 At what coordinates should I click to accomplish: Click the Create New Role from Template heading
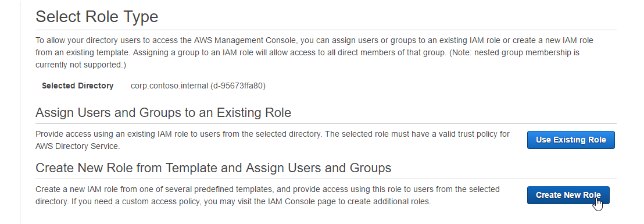click(213, 168)
